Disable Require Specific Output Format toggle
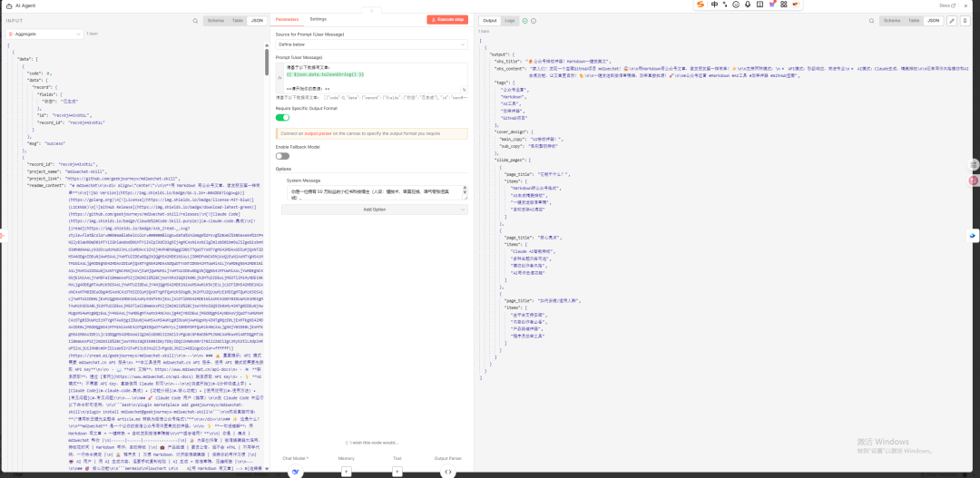The width and height of the screenshot is (980, 478). click(x=282, y=117)
